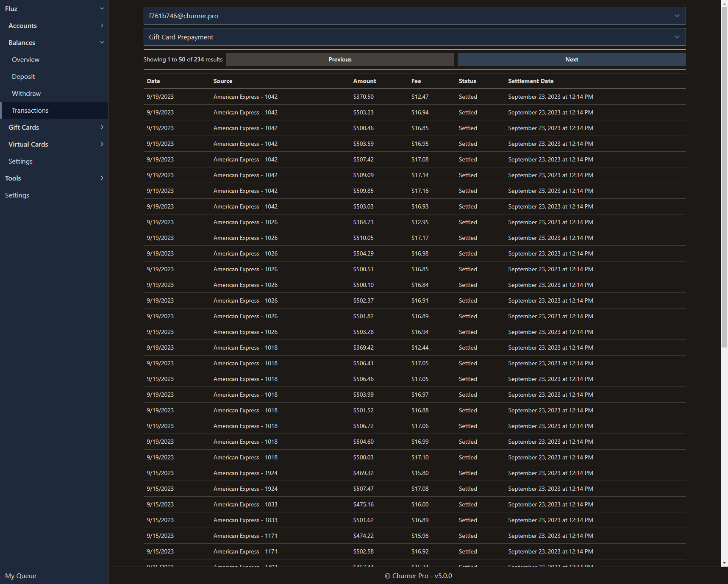The height and width of the screenshot is (584, 728).
Task: Open the bottom-level Settings item
Action: click(x=17, y=195)
